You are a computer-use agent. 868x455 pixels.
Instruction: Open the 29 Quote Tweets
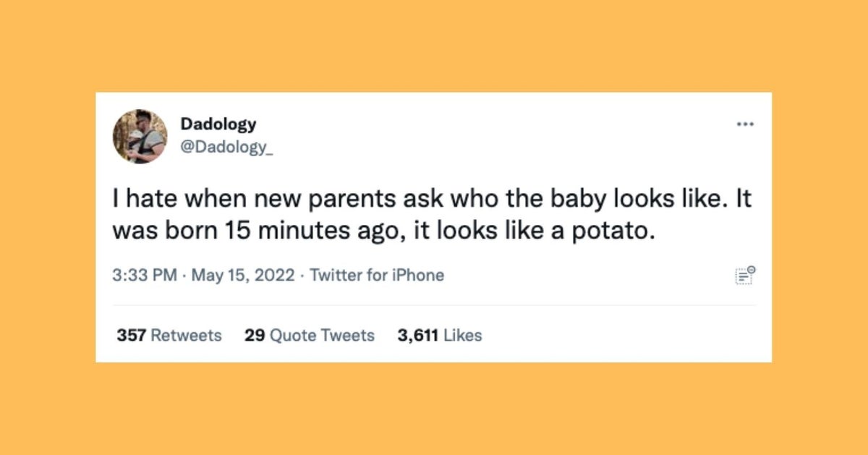(x=307, y=335)
